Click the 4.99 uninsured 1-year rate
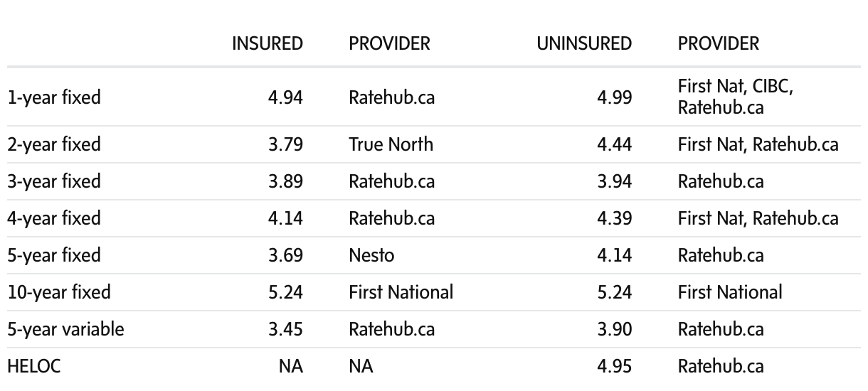This screenshot has height=391, width=868. [614, 97]
